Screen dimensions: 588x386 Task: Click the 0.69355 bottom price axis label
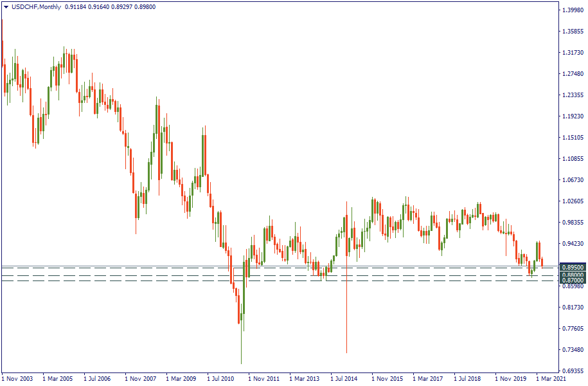pyautogui.click(x=571, y=371)
